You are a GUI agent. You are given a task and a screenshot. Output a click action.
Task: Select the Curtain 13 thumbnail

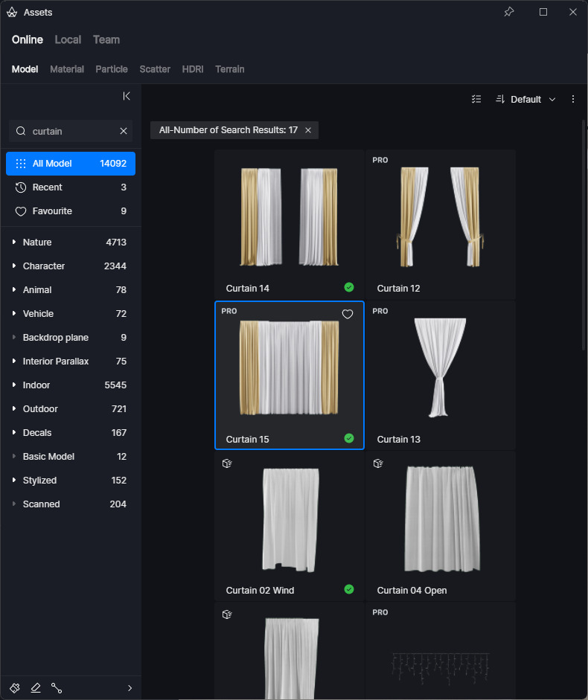point(440,368)
